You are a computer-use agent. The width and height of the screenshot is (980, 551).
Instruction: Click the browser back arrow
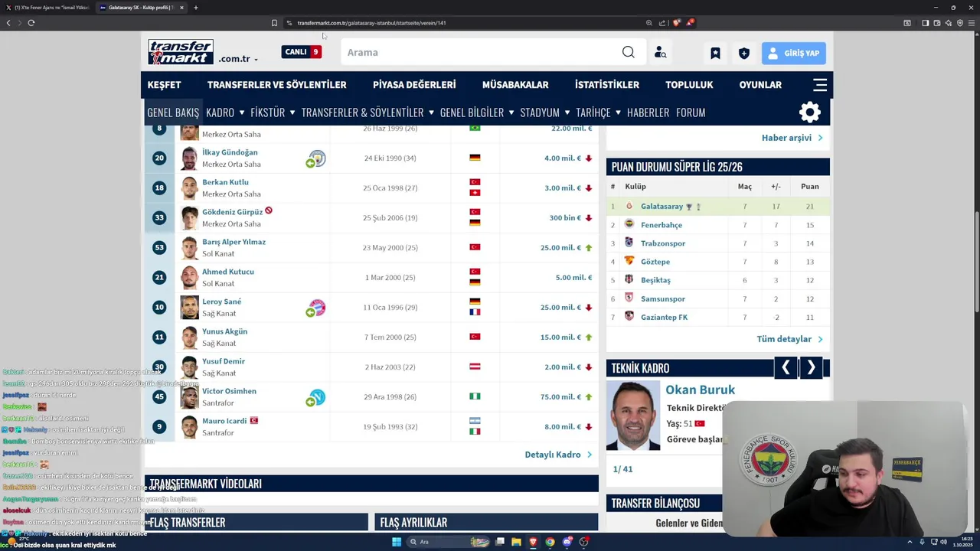point(8,23)
